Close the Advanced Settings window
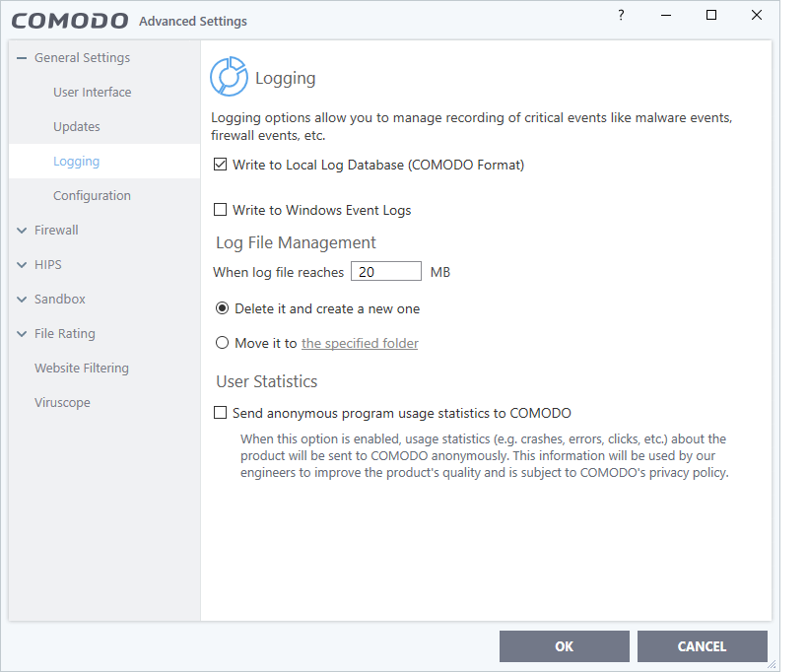 coord(757,16)
